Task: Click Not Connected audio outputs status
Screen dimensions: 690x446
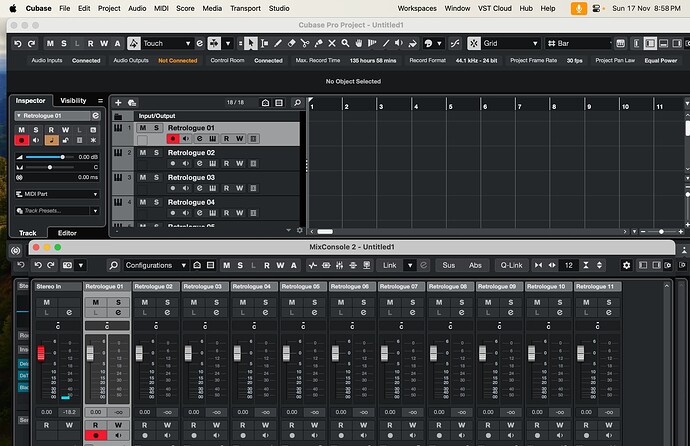Action: (178, 61)
